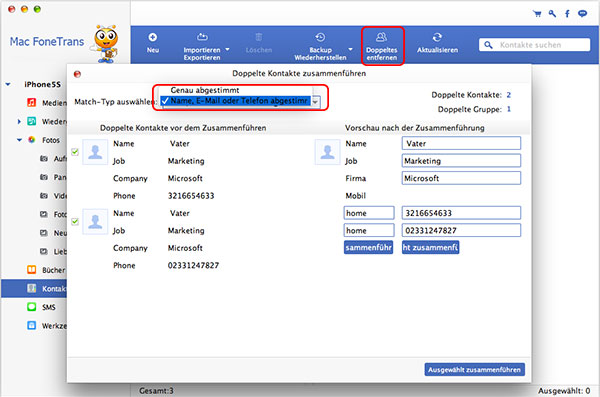Open the shopping cart icon
Image resolution: width=600 pixels, height=397 pixels.
537,14
